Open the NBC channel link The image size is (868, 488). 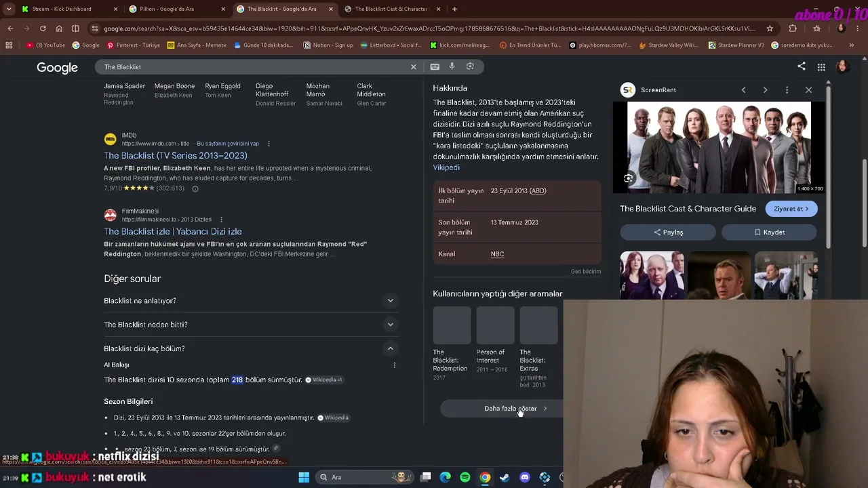[x=497, y=254]
